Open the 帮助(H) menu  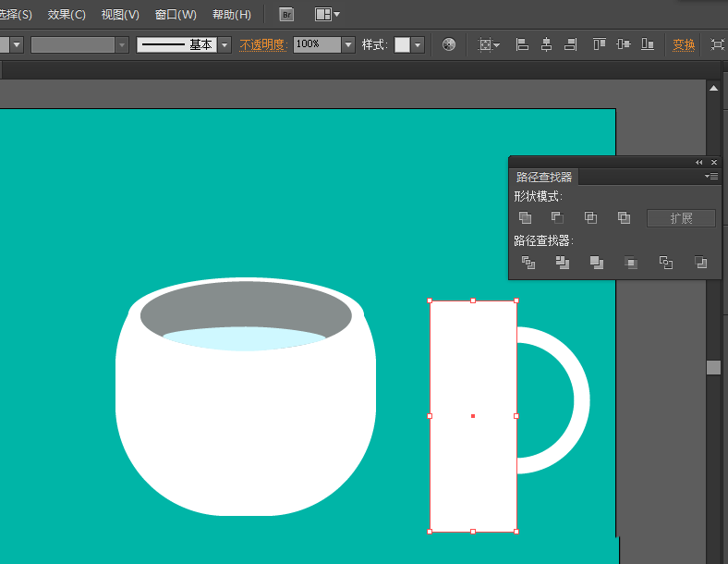point(231,15)
